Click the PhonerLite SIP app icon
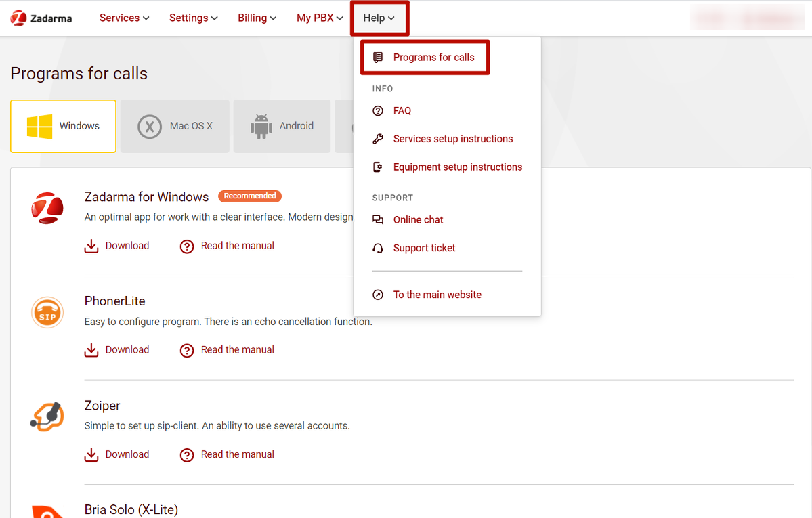This screenshot has height=518, width=812. click(x=47, y=312)
